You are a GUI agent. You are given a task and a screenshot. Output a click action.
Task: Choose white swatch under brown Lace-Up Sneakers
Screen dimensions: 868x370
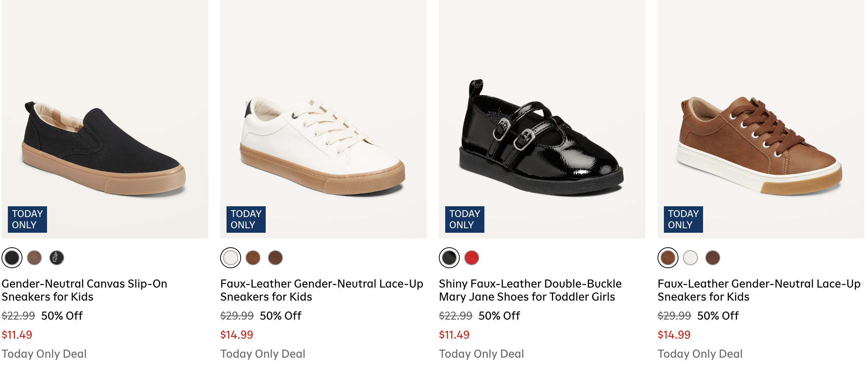(x=690, y=258)
